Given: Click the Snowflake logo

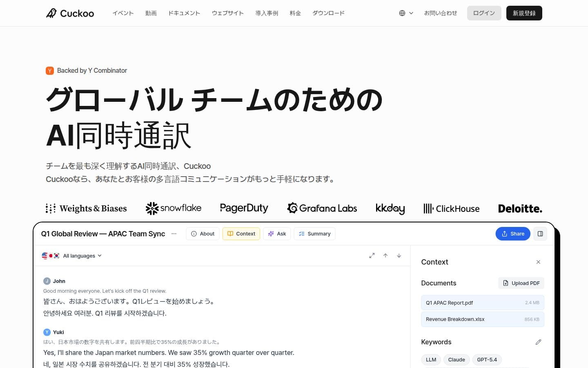Looking at the screenshot, I should click(x=174, y=208).
